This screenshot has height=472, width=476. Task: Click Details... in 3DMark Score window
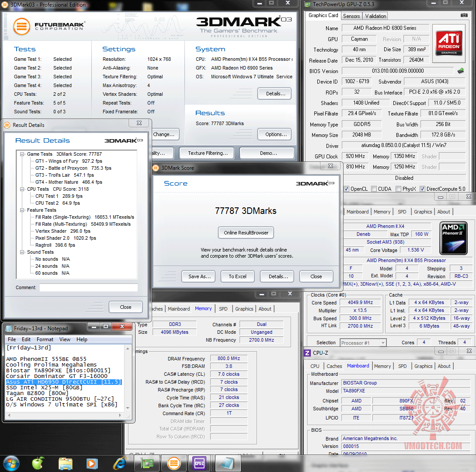click(x=277, y=276)
